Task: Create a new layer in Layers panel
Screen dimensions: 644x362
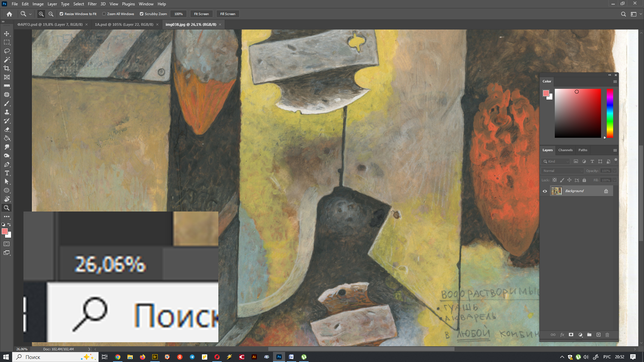Action: point(598,335)
